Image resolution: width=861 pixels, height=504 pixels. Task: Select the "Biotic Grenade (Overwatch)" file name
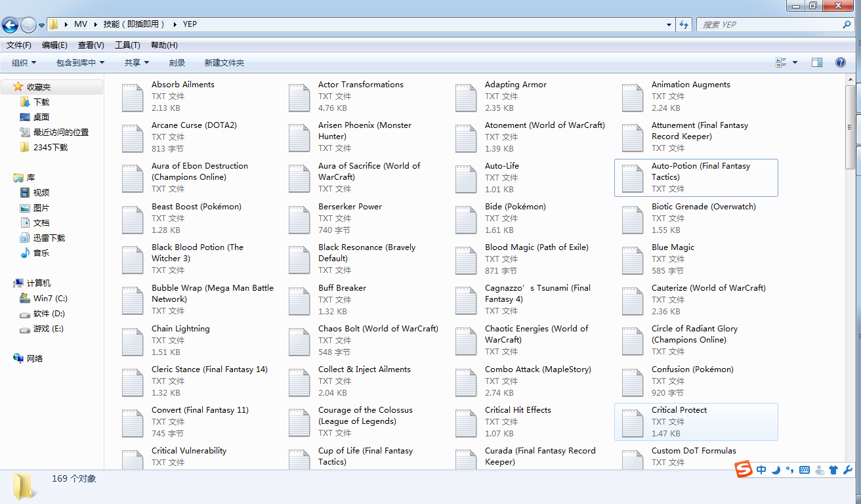coord(703,207)
